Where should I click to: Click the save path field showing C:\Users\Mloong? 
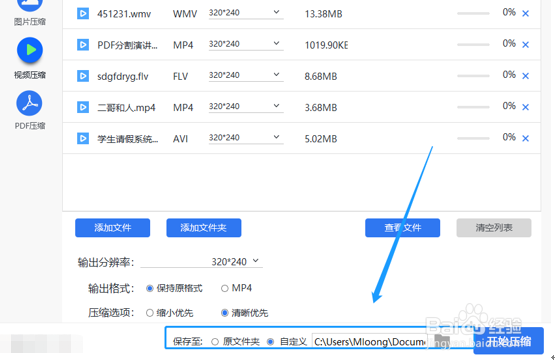click(x=369, y=342)
